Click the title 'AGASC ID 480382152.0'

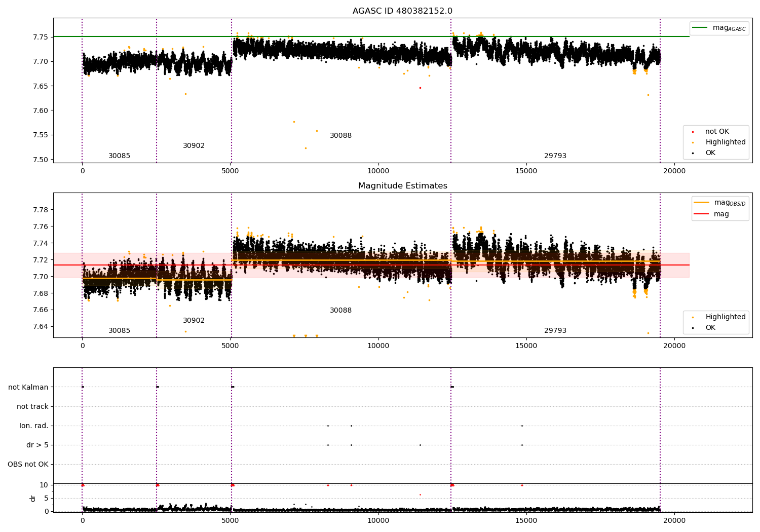pyautogui.click(x=402, y=11)
